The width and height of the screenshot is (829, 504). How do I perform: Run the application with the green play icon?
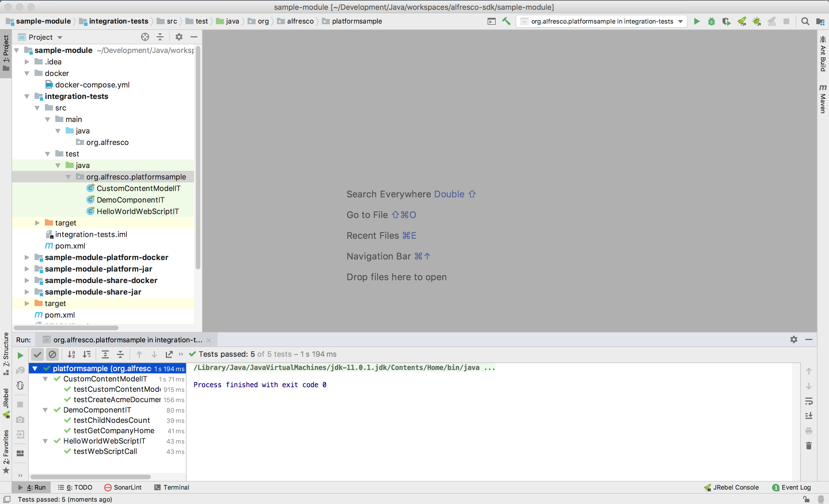(x=696, y=21)
